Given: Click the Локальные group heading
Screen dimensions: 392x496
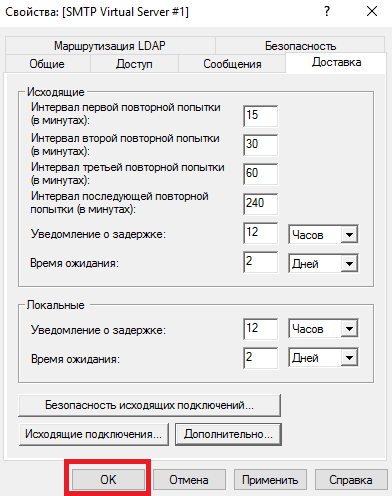Looking at the screenshot, I should 56,305.
